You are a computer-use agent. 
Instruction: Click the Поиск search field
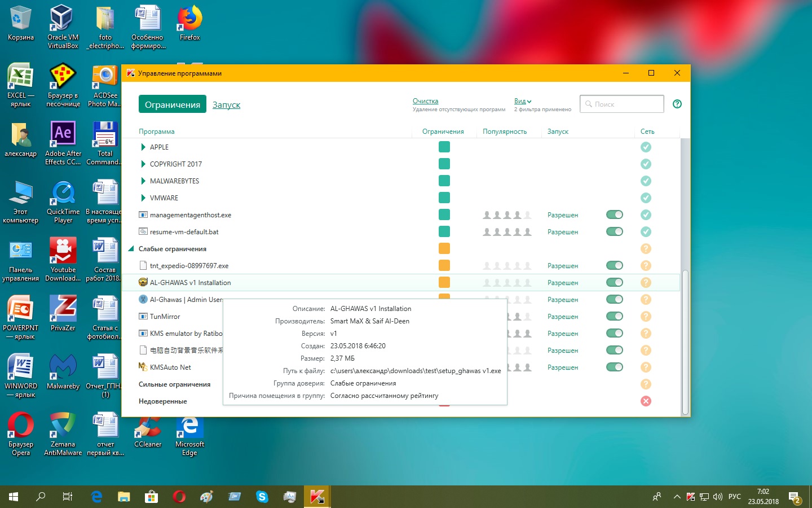click(622, 104)
